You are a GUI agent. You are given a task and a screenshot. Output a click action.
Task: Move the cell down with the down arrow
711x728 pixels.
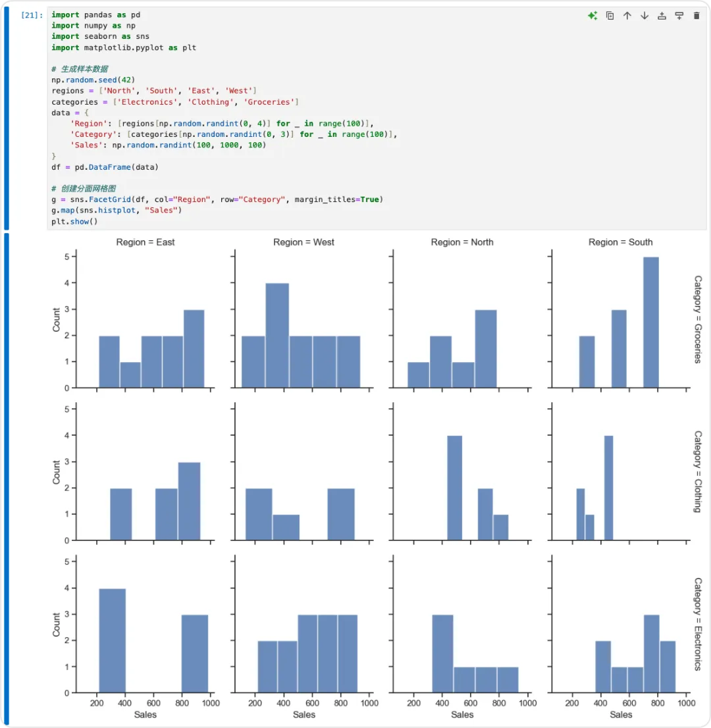point(645,16)
